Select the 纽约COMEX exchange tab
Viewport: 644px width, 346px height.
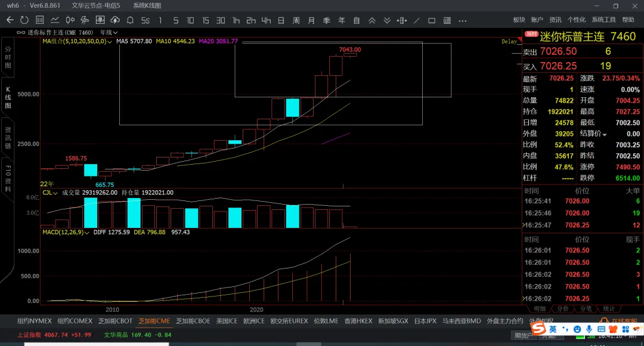(75, 321)
